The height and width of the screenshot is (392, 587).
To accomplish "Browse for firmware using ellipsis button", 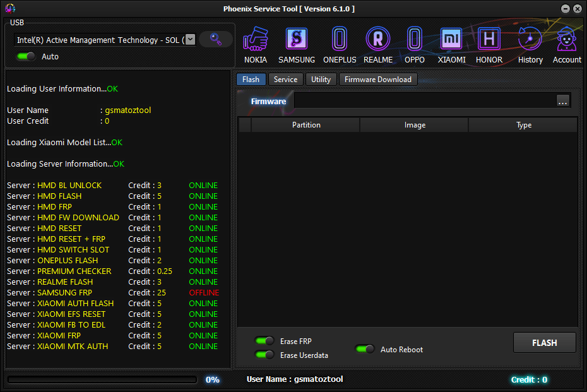I will [561, 100].
